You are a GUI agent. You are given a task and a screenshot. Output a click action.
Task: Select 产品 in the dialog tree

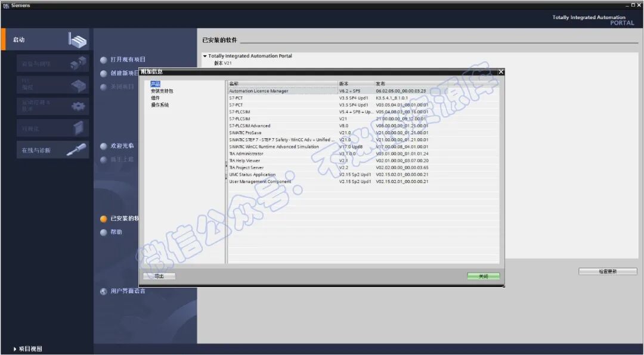155,84
